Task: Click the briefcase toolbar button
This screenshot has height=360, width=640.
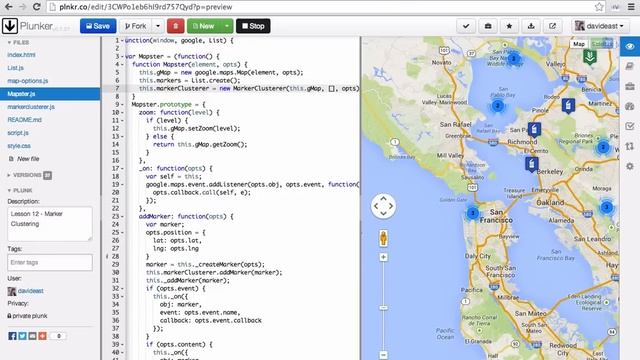Action: 488,26
